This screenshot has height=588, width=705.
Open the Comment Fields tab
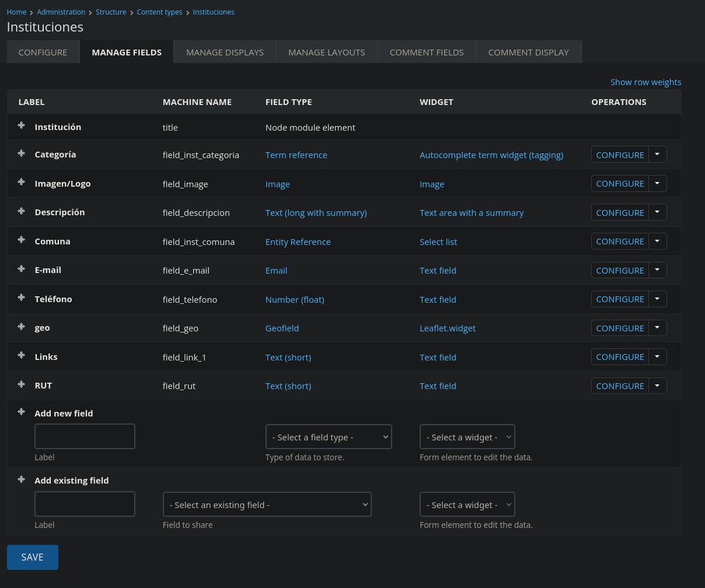pos(427,52)
